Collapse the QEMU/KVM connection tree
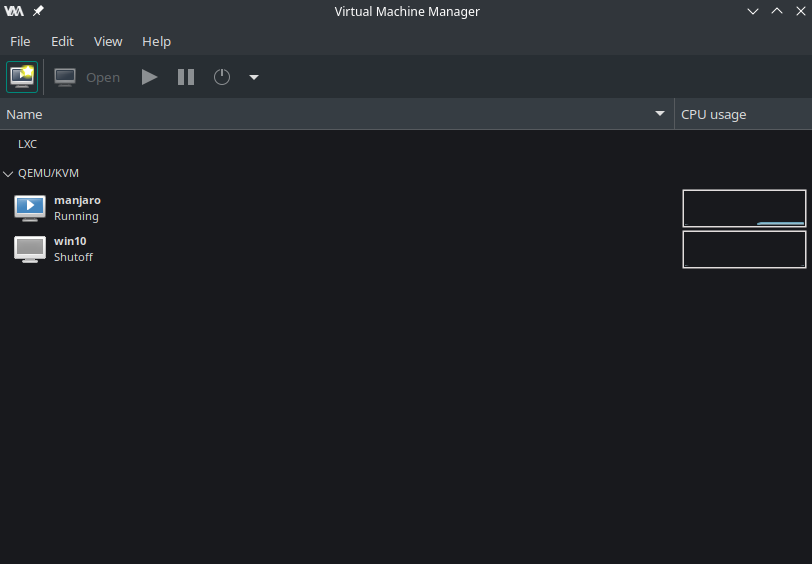Viewport: 812px width, 564px height. tap(8, 173)
